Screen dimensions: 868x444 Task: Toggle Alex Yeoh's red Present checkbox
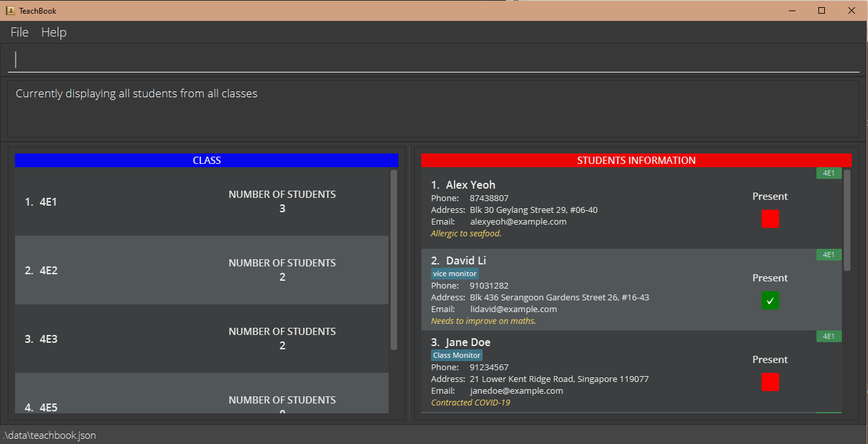point(770,219)
